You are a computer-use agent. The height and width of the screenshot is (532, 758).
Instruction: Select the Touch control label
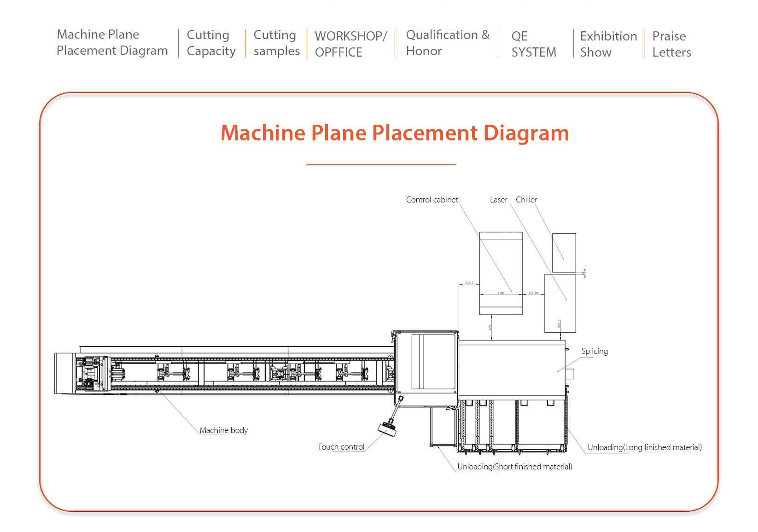(341, 447)
